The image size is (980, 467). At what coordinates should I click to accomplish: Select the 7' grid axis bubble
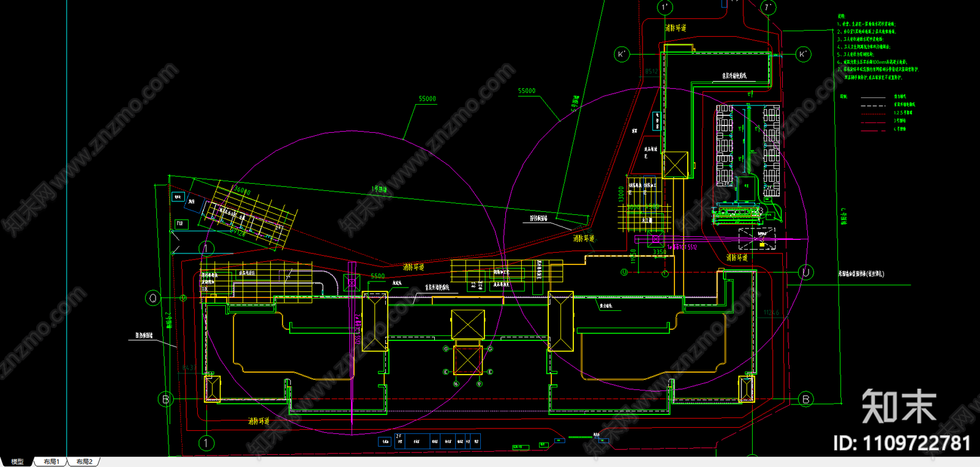coord(768,7)
